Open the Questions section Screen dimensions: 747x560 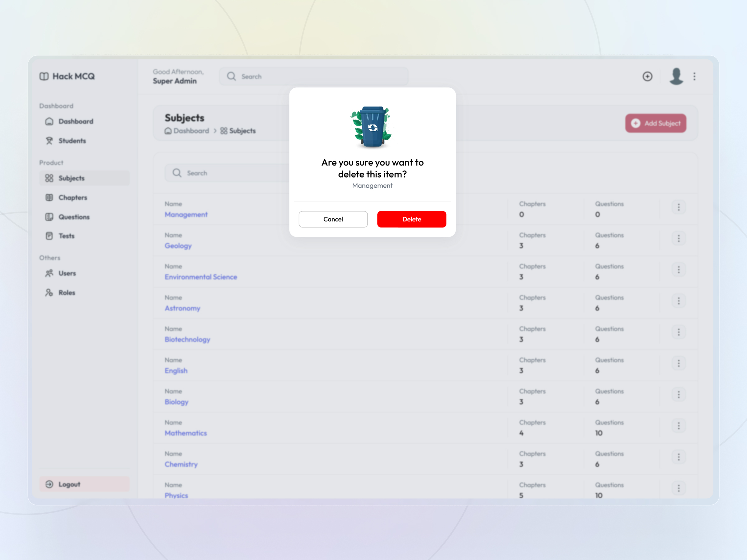pos(74,217)
